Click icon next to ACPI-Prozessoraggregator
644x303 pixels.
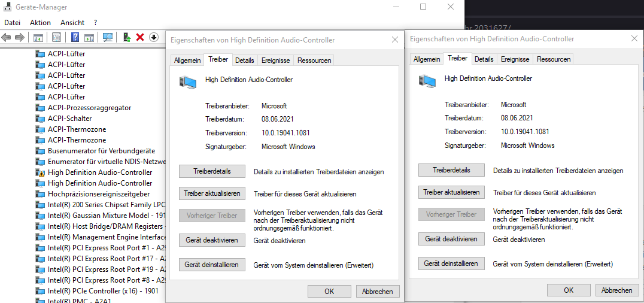click(40, 108)
